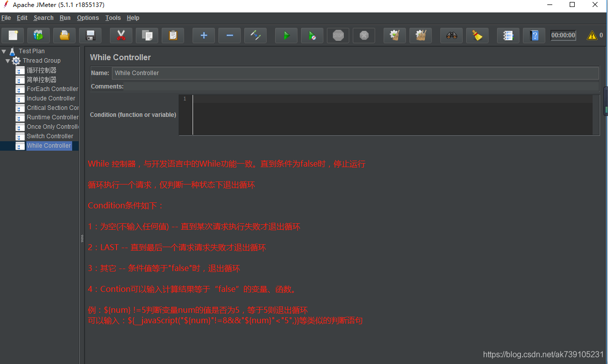Click the split-pane divider handle
This screenshot has width=608, height=364.
82,239
